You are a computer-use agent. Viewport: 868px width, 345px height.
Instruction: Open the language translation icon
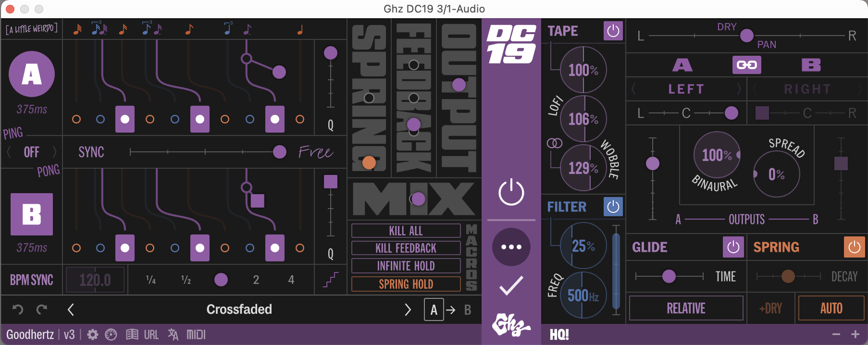(173, 334)
